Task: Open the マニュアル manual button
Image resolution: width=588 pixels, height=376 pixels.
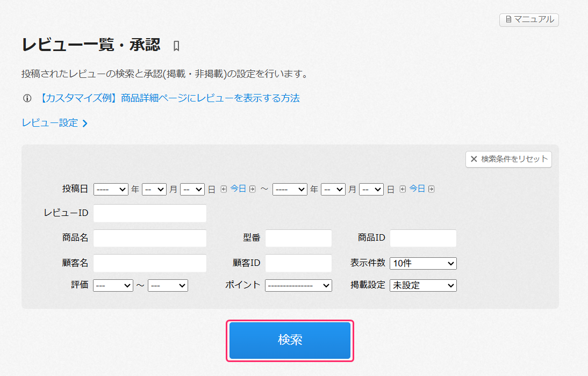Action: click(529, 20)
